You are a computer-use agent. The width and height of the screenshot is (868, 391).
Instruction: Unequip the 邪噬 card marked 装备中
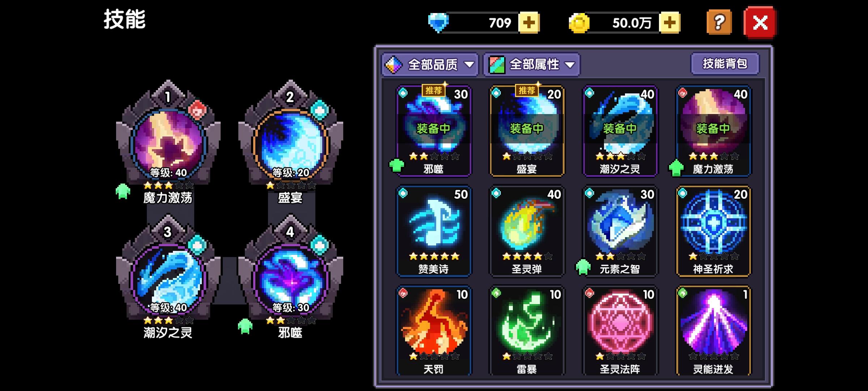click(434, 131)
